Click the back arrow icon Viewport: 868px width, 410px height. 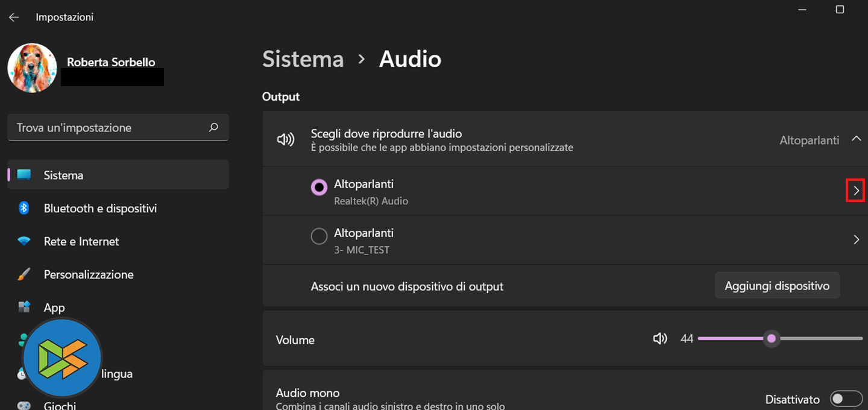click(x=14, y=17)
